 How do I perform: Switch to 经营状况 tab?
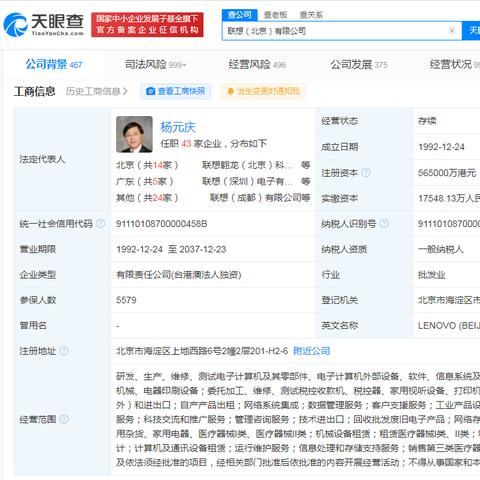pyautogui.click(x=455, y=64)
